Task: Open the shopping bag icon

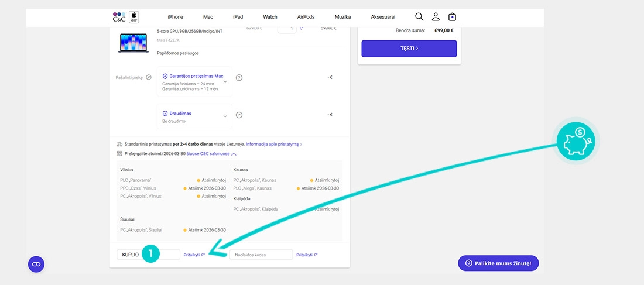Action: coord(452,17)
